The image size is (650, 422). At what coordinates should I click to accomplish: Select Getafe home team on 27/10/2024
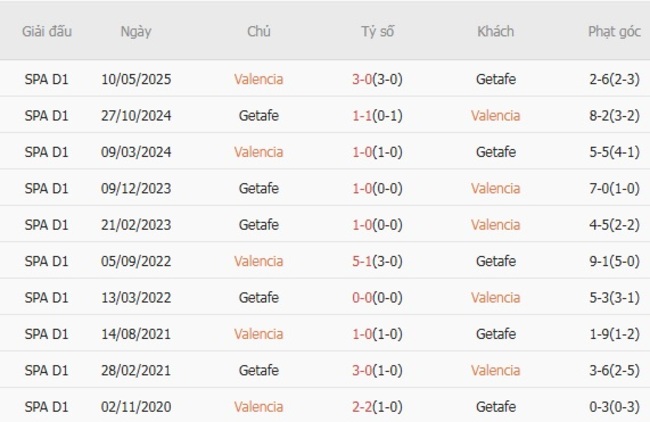(258, 115)
